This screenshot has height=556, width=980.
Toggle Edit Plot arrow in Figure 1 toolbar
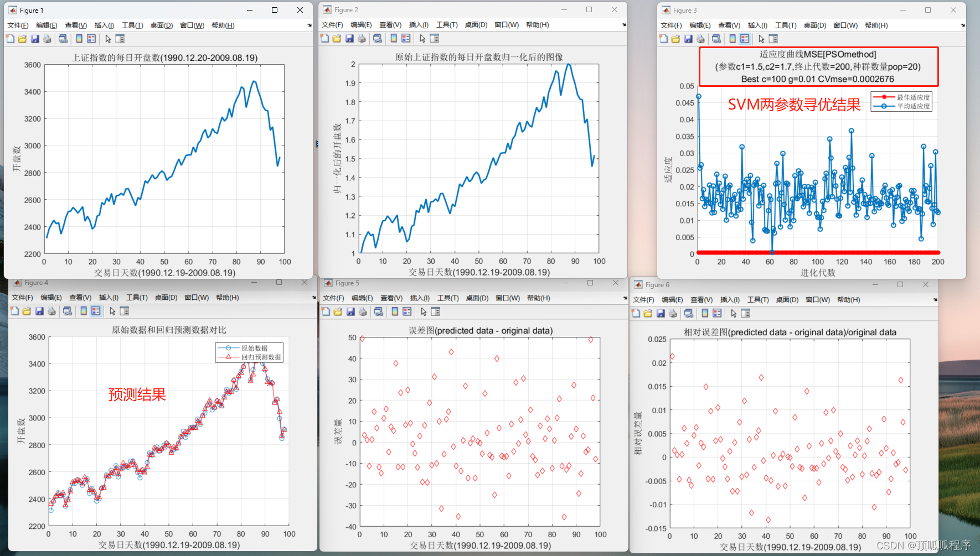coord(108,39)
